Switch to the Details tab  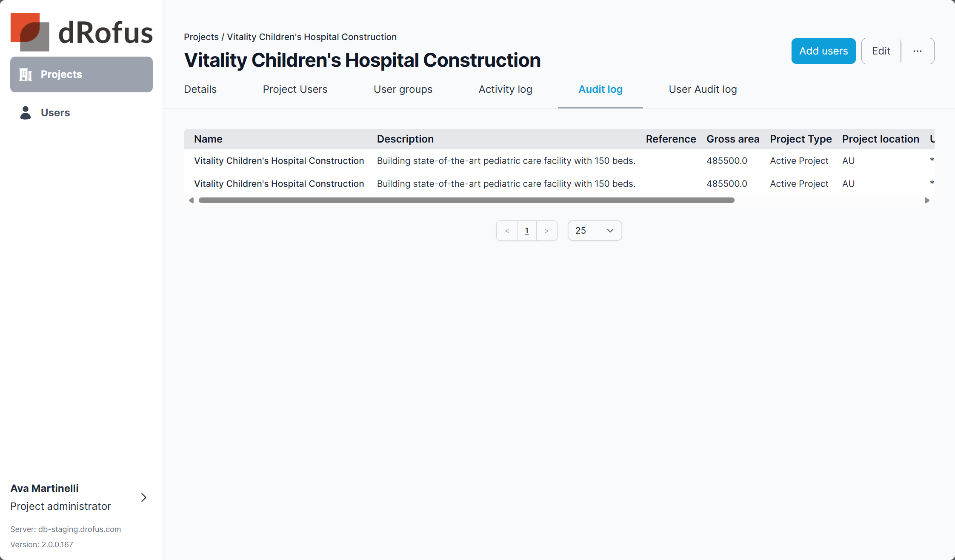click(x=200, y=89)
